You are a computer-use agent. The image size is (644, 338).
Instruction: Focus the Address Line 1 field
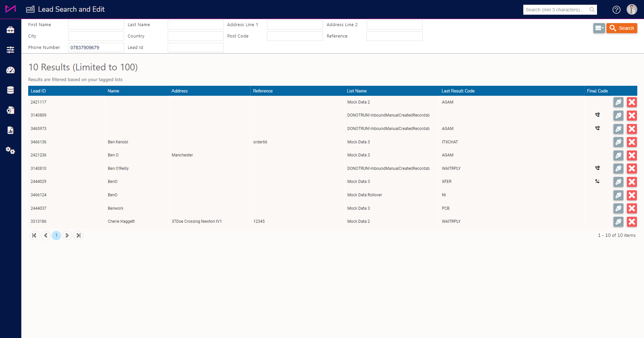[295, 25]
